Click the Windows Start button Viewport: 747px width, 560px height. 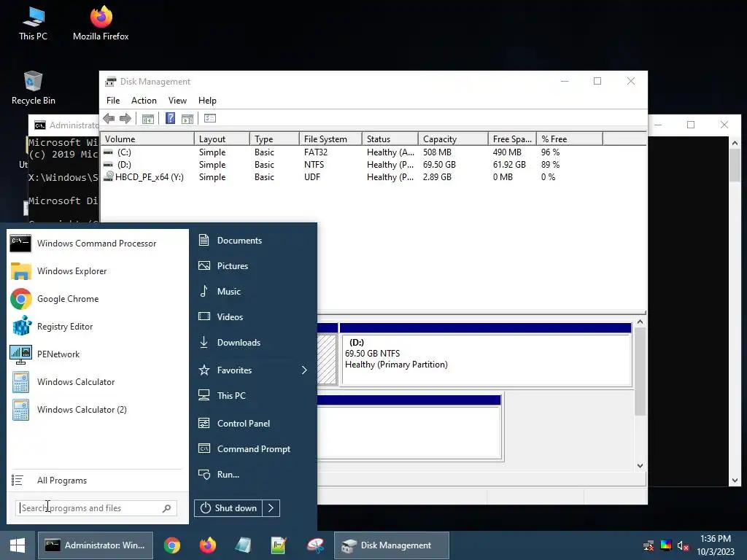coord(18,545)
